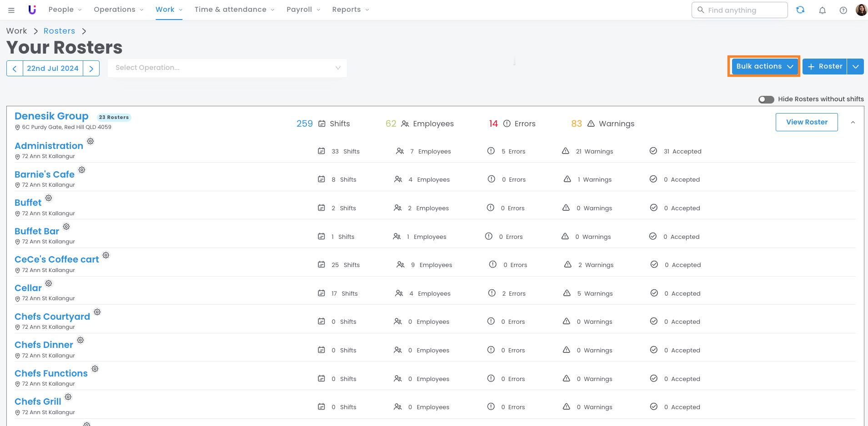
Task: Click the View Roster button
Action: (x=806, y=122)
